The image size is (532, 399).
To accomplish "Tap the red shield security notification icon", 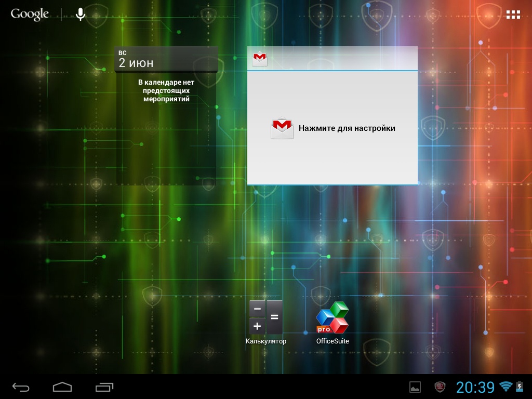I will (x=440, y=387).
